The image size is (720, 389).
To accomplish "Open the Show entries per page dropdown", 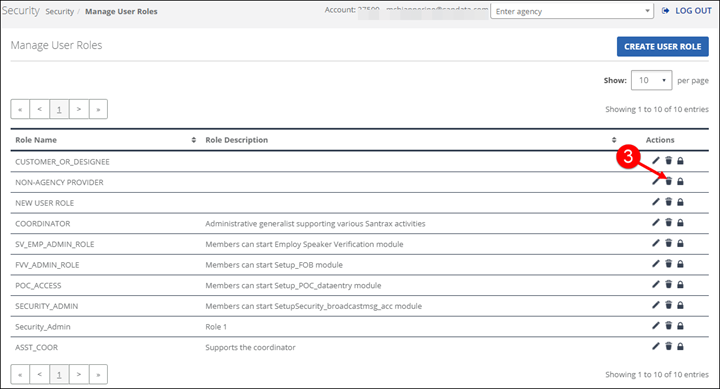I will pyautogui.click(x=652, y=80).
